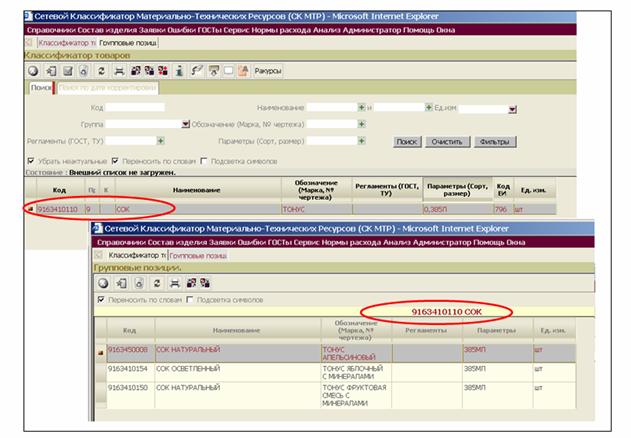
Task: Click plus icon beside Обозначение (Марка, № чертежа) field
Action: coord(361,124)
